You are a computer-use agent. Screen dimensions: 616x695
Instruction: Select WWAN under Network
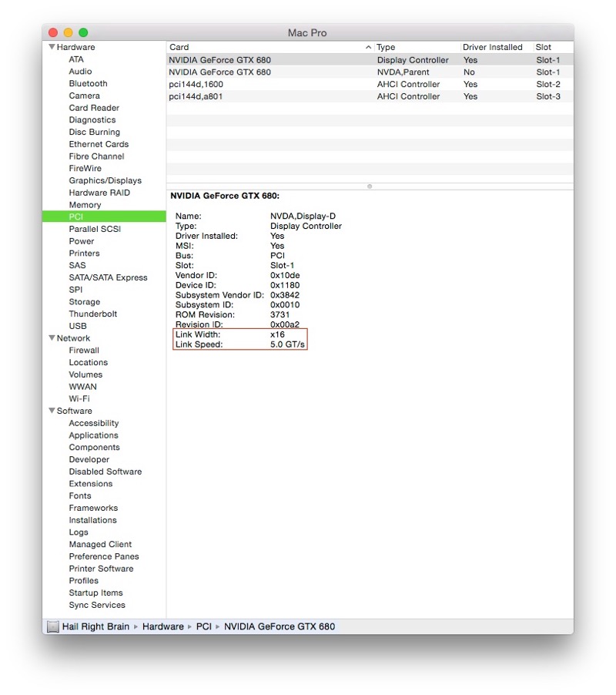point(82,387)
